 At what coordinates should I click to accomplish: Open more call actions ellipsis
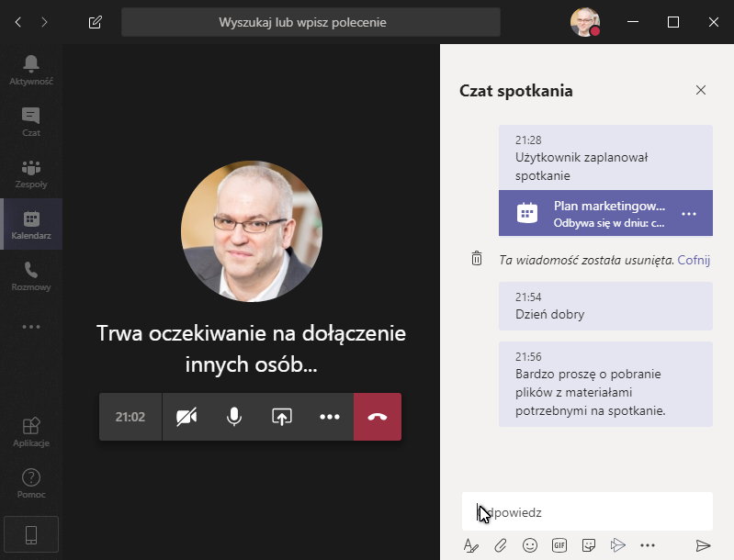[x=330, y=417]
